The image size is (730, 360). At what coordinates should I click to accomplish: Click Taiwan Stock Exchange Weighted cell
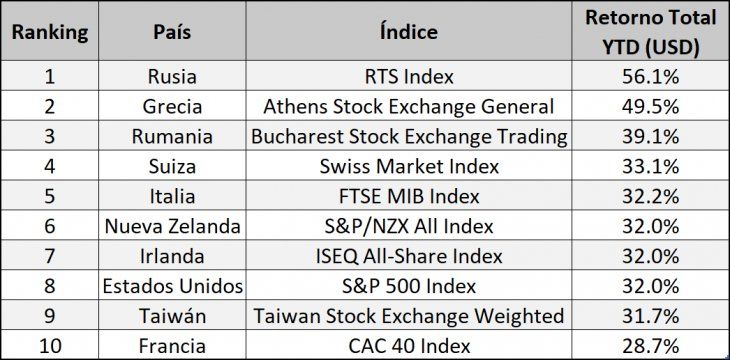click(409, 315)
